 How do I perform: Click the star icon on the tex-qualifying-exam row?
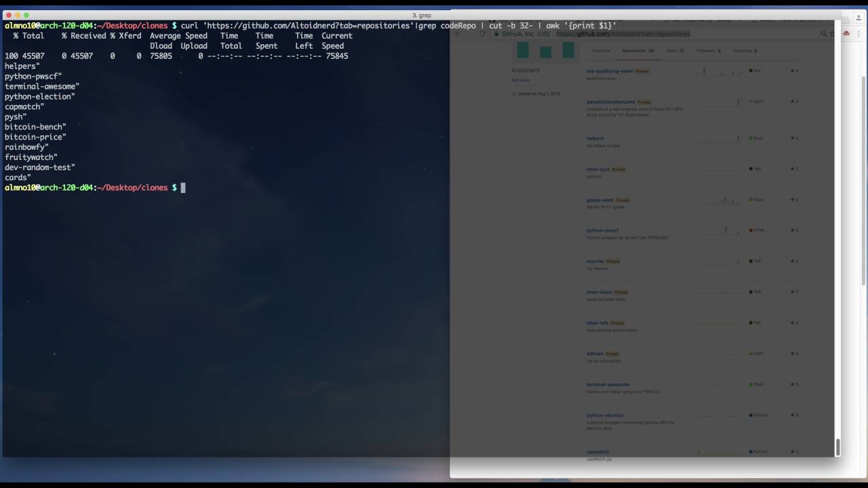tap(792, 70)
